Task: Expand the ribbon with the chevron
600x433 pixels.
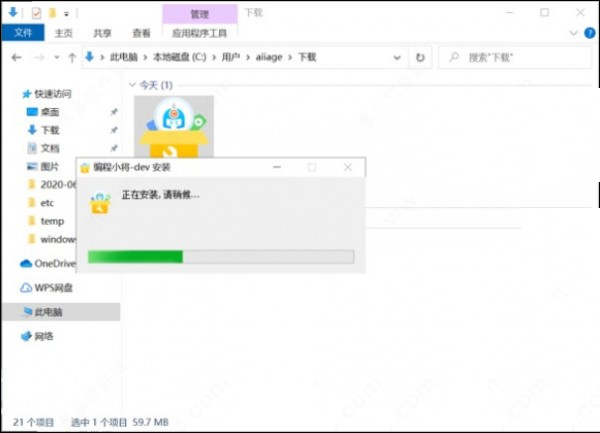Action: 573,33
